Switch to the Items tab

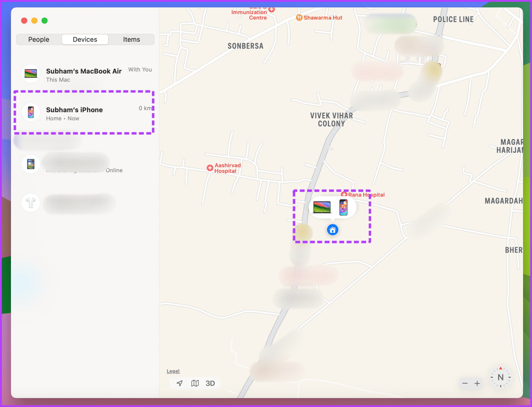[x=131, y=39]
